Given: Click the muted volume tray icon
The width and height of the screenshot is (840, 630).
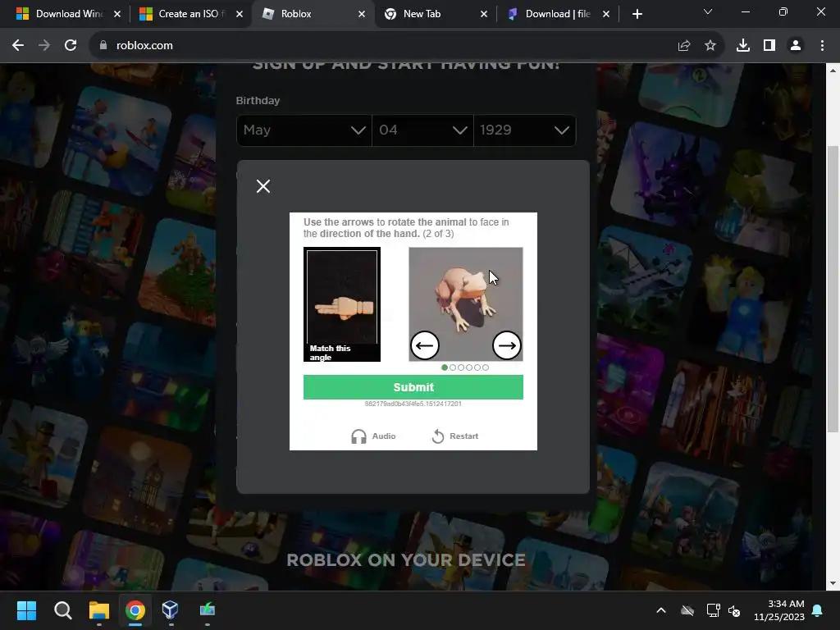Looking at the screenshot, I should pos(734,610).
